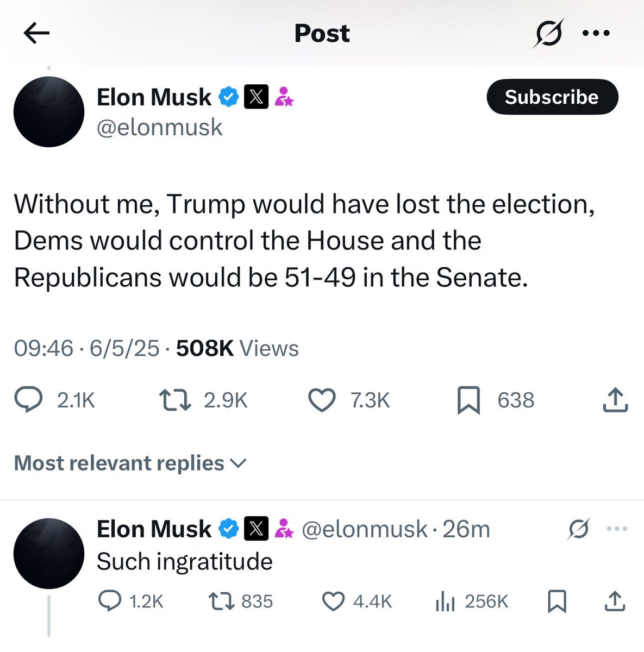View the reply's analytics showing 256K

(472, 601)
